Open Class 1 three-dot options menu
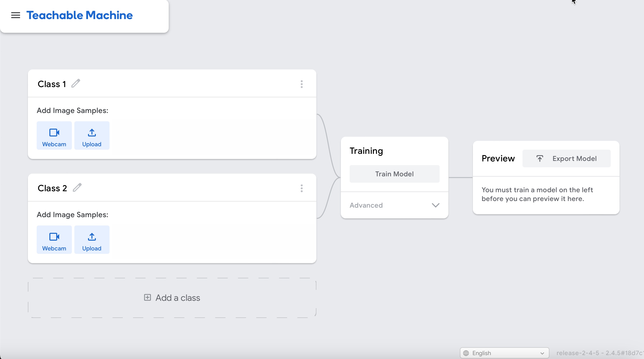644x359 pixels. pos(301,84)
